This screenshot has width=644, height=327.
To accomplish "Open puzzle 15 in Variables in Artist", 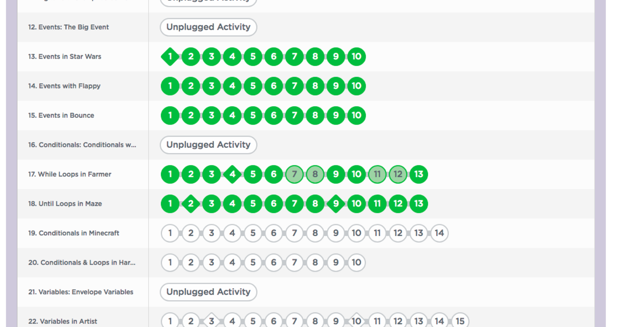I will tap(460, 321).
